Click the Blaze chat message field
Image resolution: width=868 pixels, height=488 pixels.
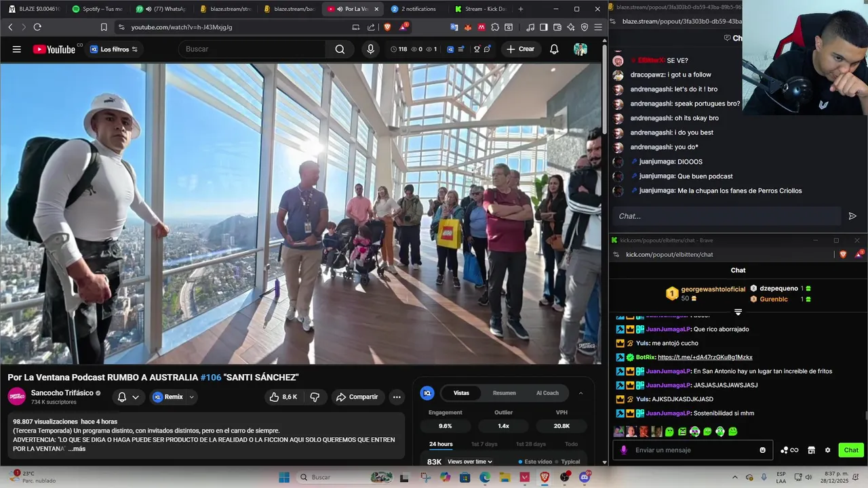pos(728,216)
